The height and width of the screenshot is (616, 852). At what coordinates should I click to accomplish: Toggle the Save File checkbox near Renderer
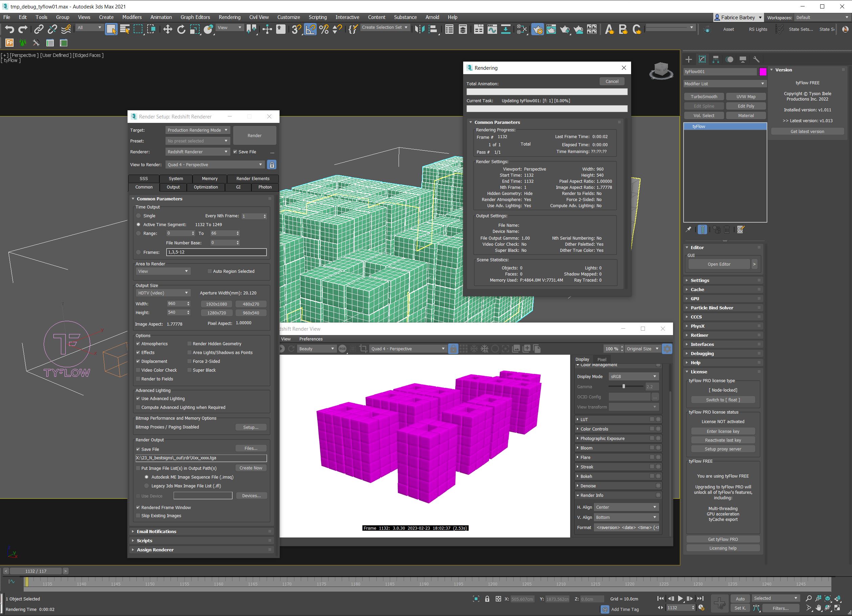235,152
